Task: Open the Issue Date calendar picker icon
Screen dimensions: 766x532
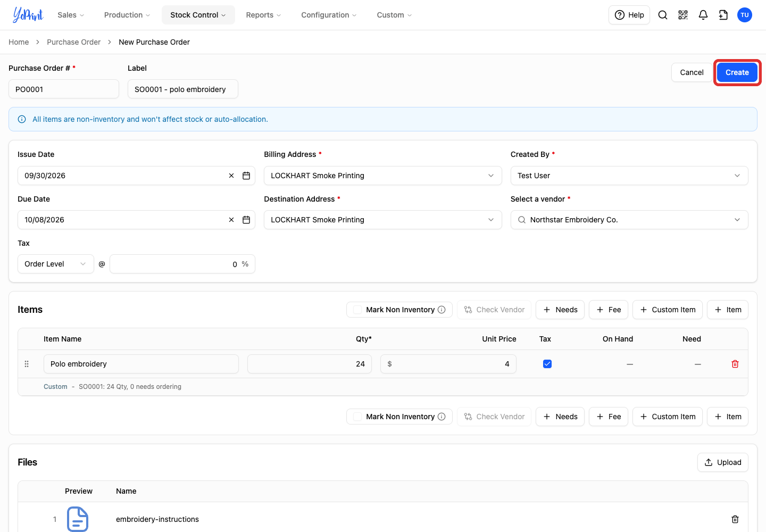Action: [246, 176]
